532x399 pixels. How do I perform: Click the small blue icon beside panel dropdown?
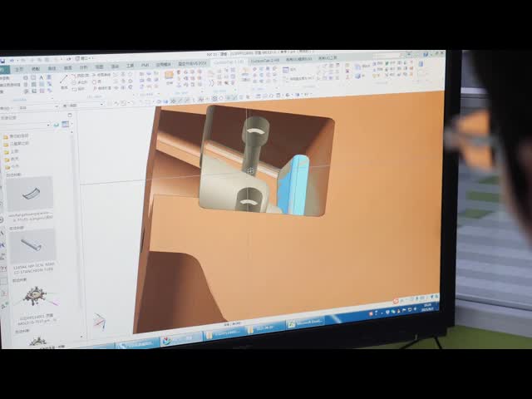(66, 125)
